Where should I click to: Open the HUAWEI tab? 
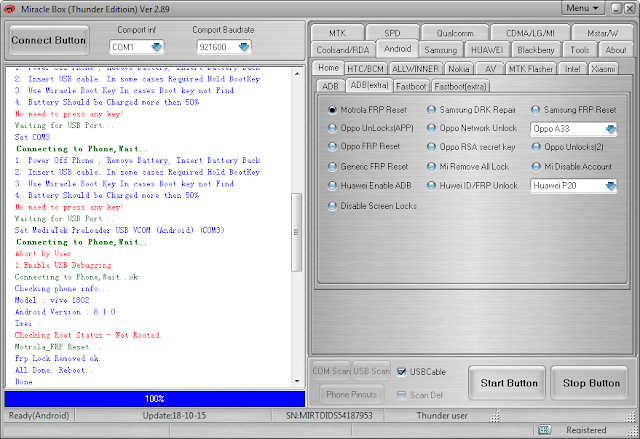(487, 50)
